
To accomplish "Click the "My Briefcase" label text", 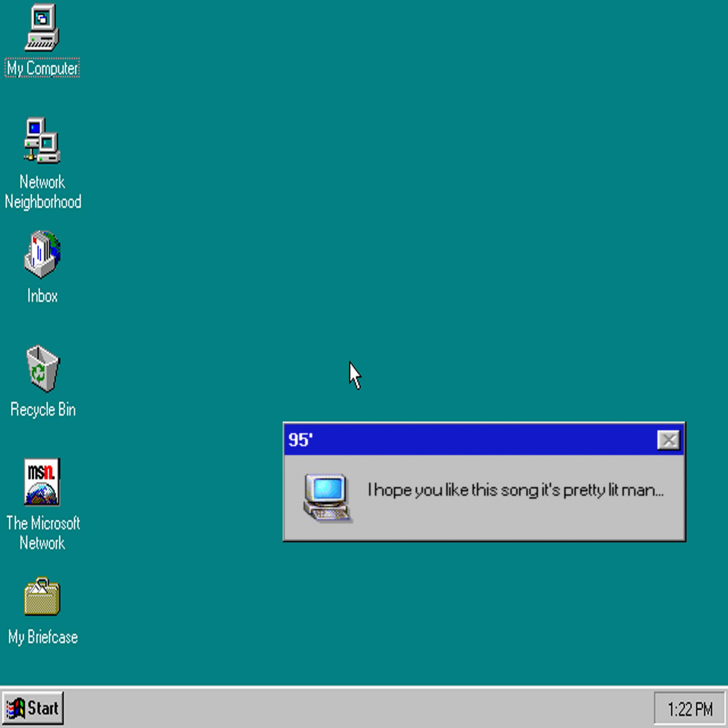I will tap(43, 637).
